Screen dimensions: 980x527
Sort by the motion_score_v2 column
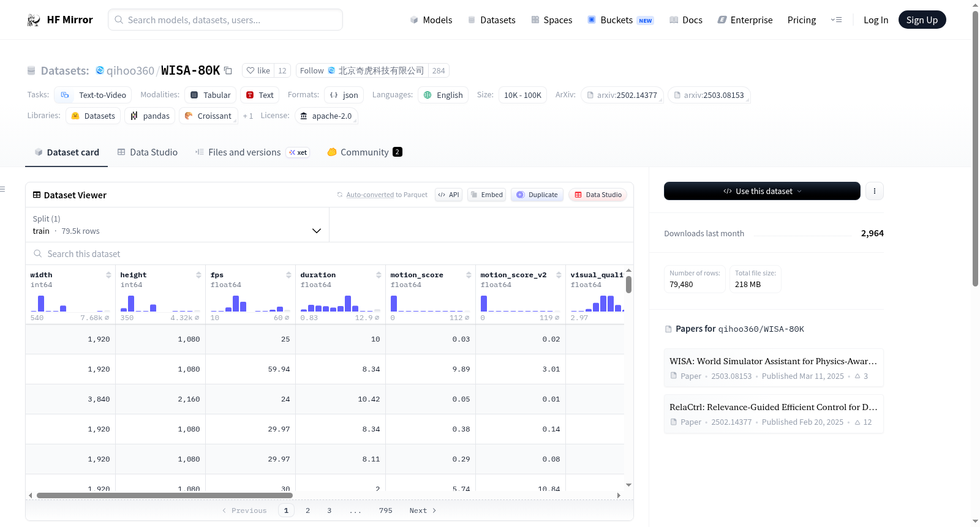[x=559, y=275]
